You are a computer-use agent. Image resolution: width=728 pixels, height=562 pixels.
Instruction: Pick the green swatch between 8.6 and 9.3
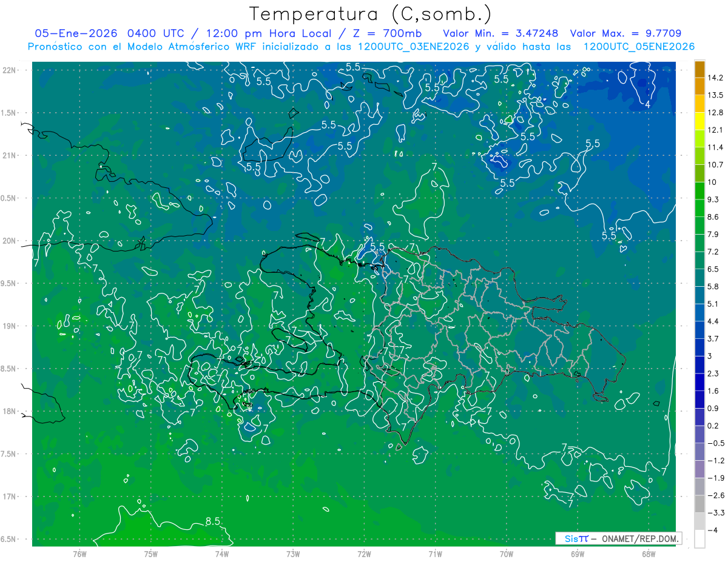click(x=699, y=208)
